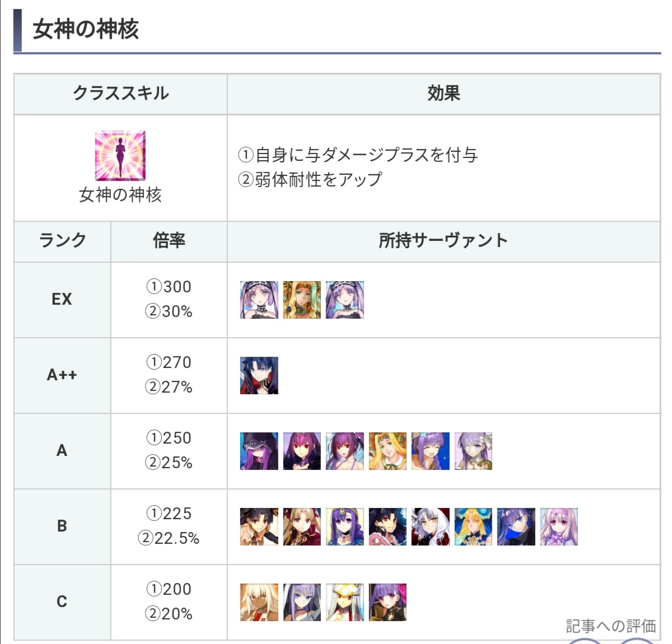Click the 所持サーヴァント column header
The width and height of the screenshot is (672, 644).
click(x=444, y=241)
